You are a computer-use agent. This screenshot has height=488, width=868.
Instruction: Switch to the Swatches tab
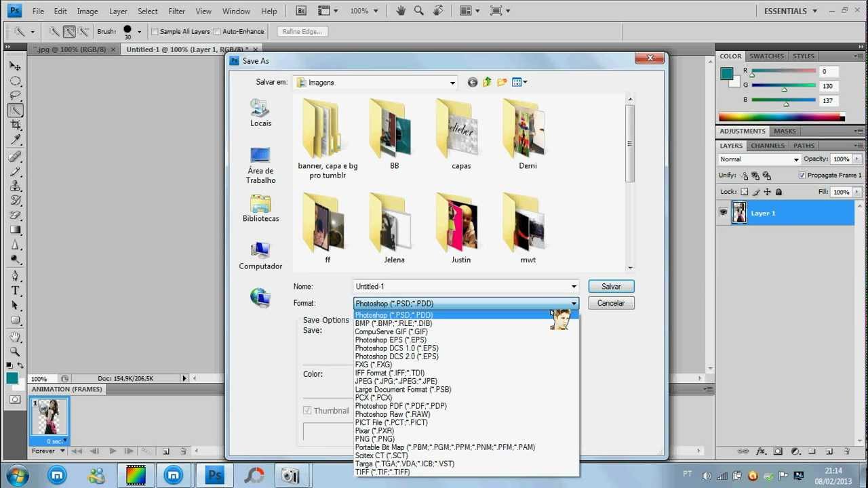766,56
